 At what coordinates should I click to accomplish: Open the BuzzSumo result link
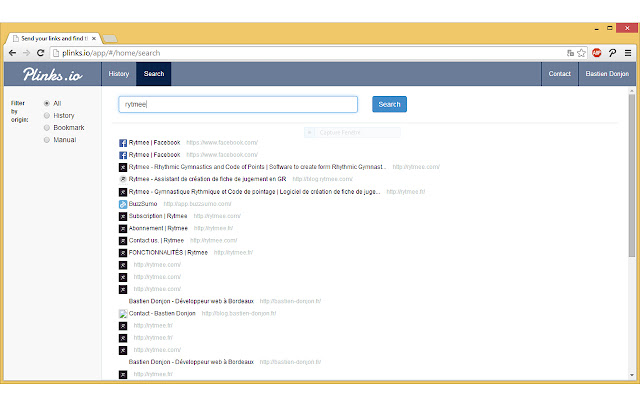click(x=143, y=204)
